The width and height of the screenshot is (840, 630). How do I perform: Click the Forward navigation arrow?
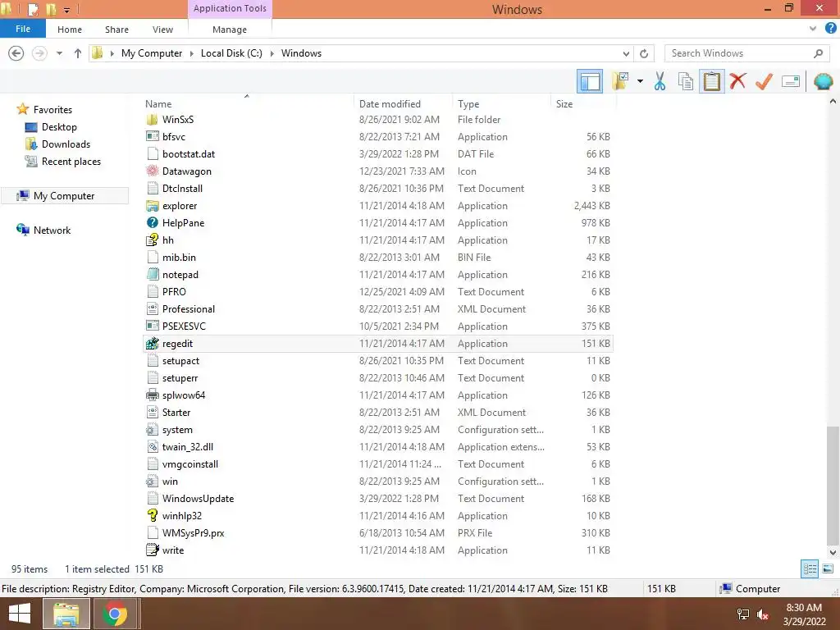pos(39,53)
